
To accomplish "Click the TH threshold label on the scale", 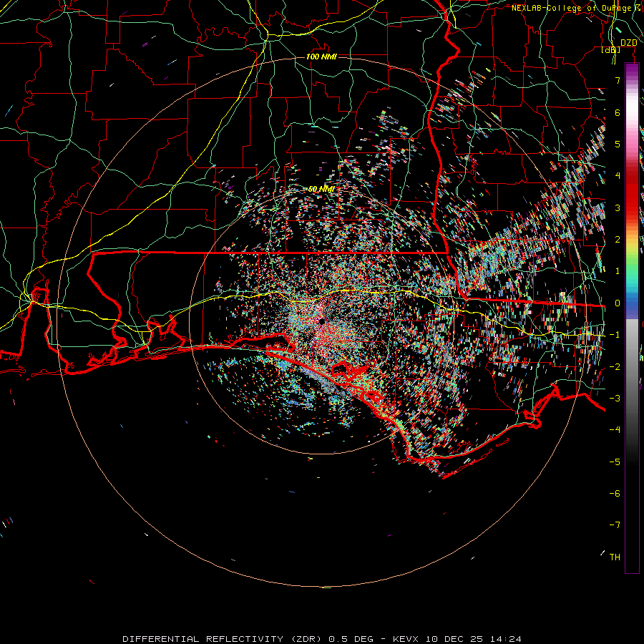I will coord(615,557).
